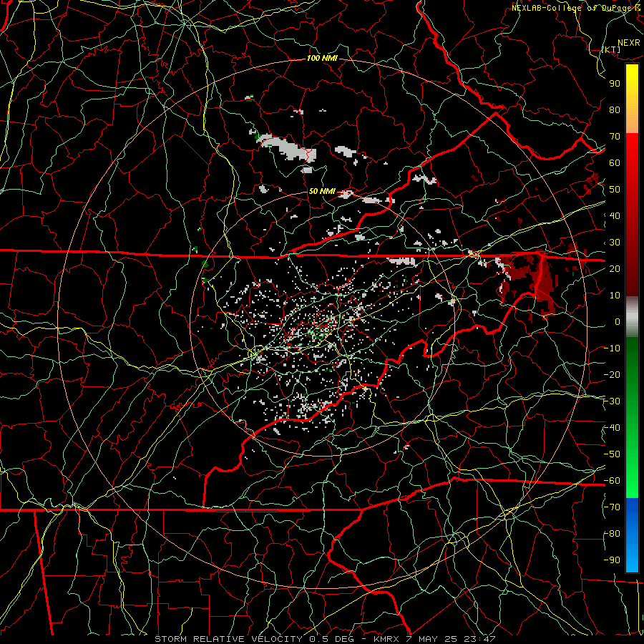The image size is (644, 644).
Task: Click the [KT] units label above the scale
Action: 611,49
